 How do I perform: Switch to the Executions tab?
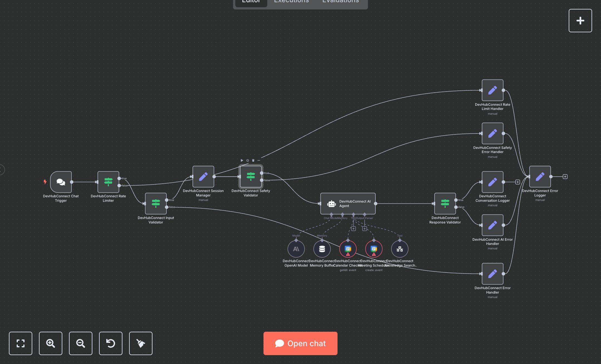pyautogui.click(x=291, y=2)
